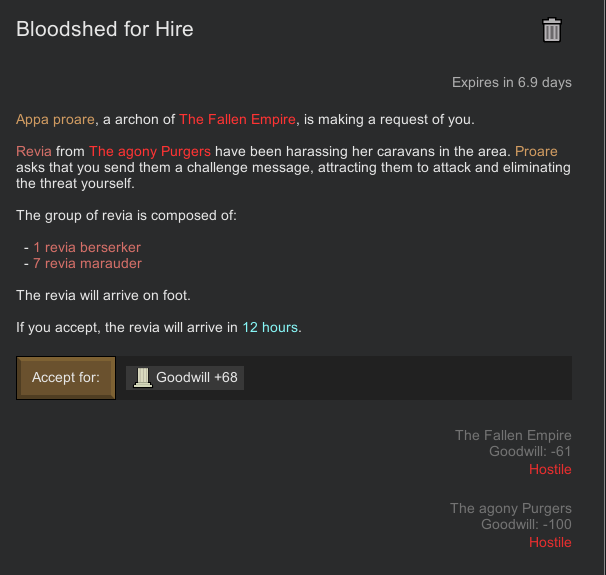This screenshot has width=606, height=575.
Task: Accept the Bloodshed for Hire quest
Action: (x=66, y=378)
